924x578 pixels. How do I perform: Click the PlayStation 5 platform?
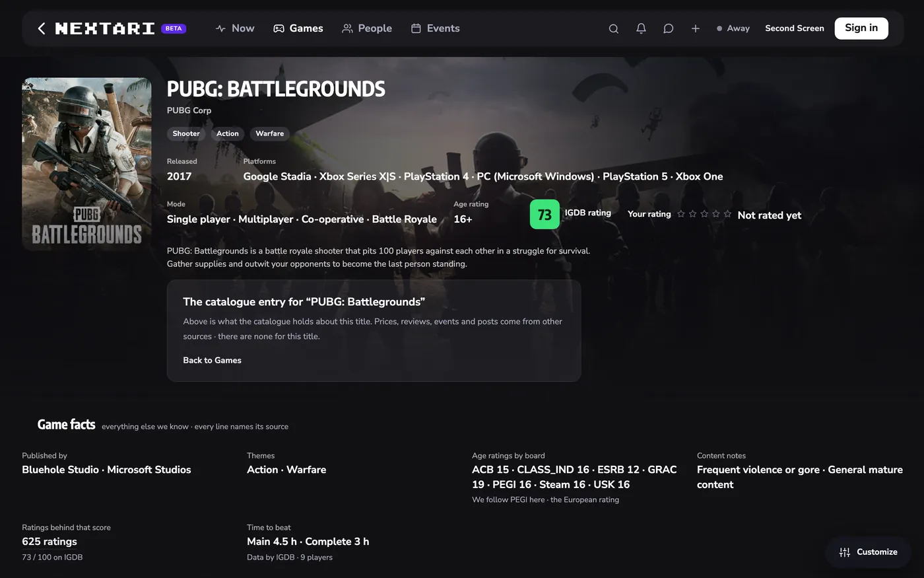(635, 176)
